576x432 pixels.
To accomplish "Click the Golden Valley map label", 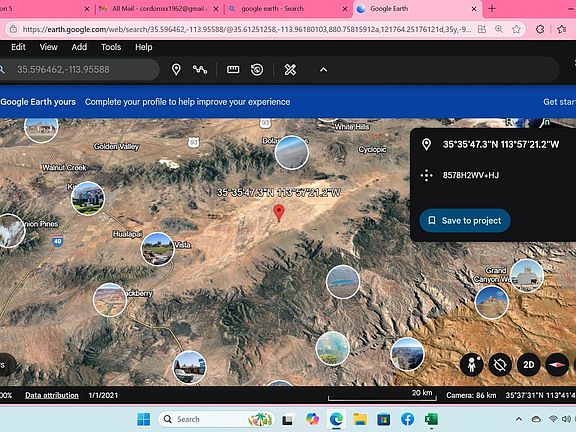I will tap(116, 147).
